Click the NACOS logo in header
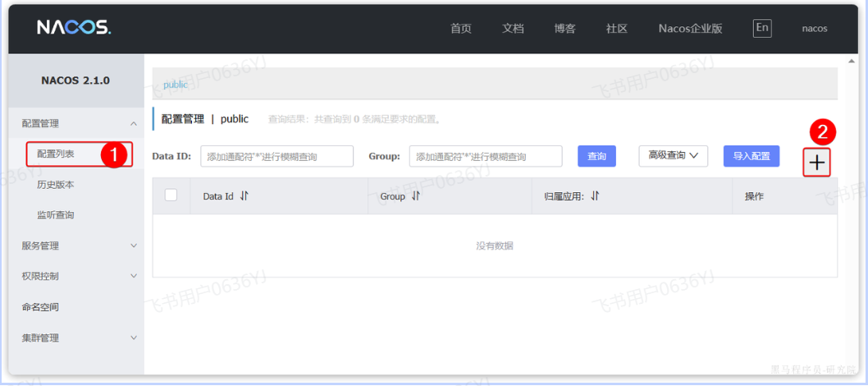This screenshot has width=868, height=386. pyautogui.click(x=74, y=28)
